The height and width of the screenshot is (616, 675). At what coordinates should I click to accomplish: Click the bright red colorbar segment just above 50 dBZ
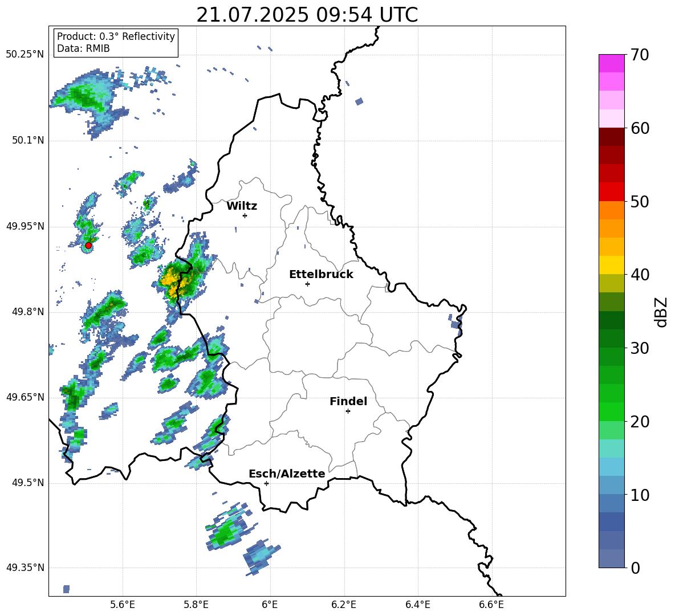pos(611,192)
